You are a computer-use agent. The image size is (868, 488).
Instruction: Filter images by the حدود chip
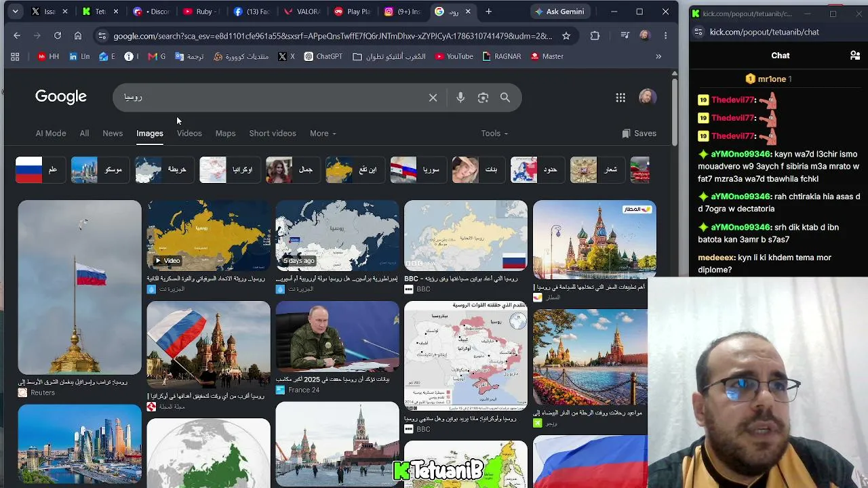(x=537, y=169)
